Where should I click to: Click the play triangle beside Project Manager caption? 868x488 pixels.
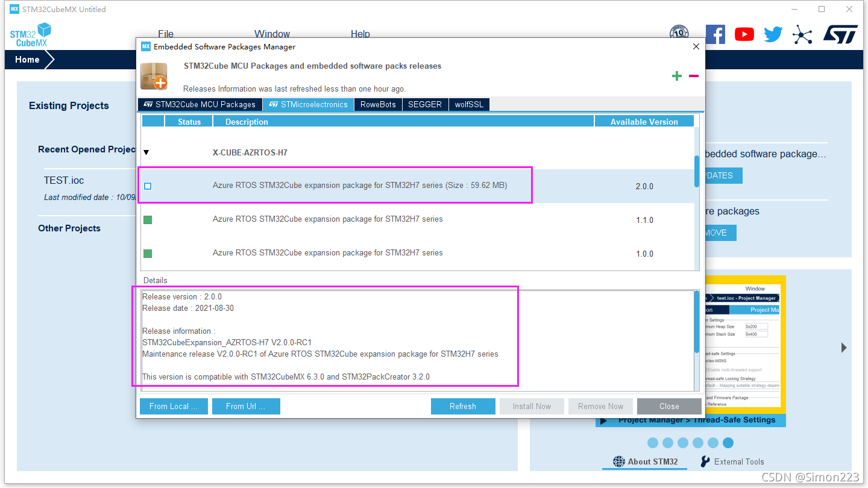tap(604, 420)
